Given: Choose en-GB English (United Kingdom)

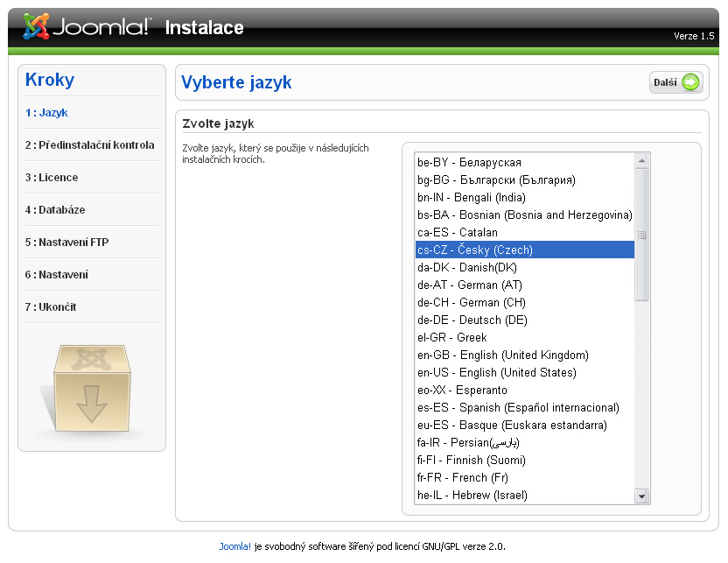Looking at the screenshot, I should (x=525, y=355).
